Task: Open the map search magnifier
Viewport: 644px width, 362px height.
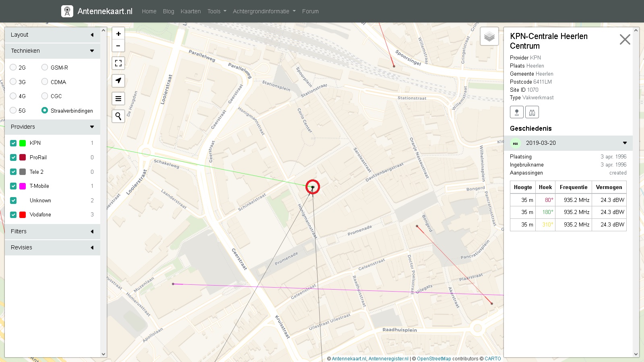Action: (118, 116)
